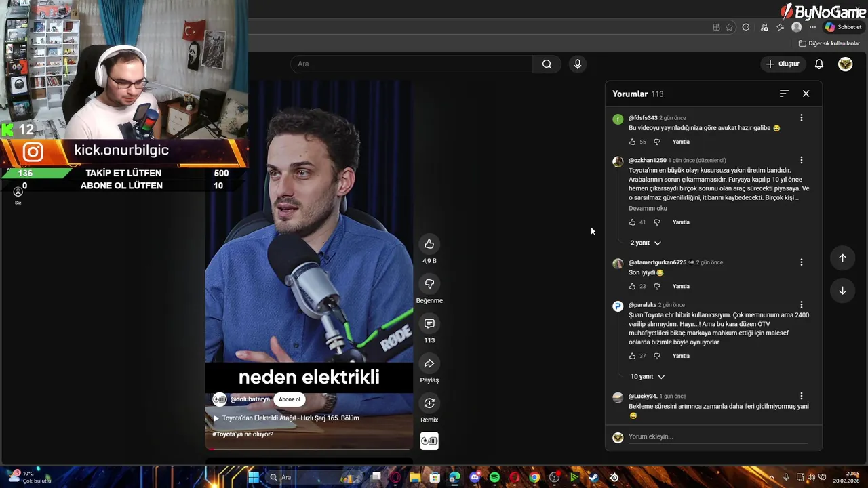Viewport: 868px width, 488px height.
Task: Start voice search with the microphone icon
Action: tap(578, 64)
